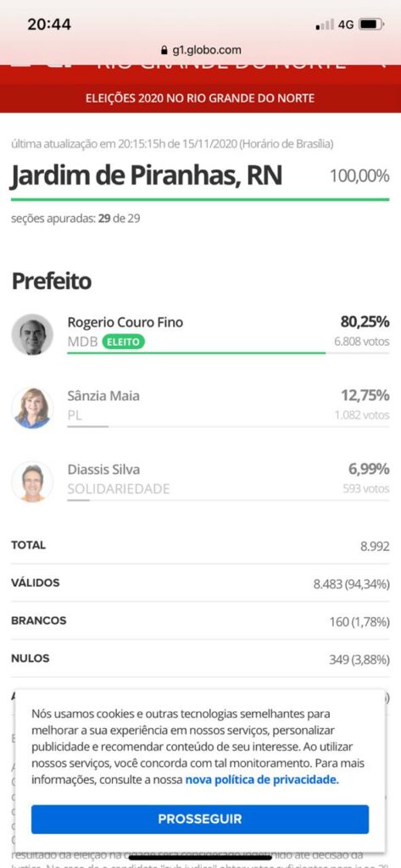Click the Rio Grande do Norte header title
This screenshot has width=401, height=868.
(221, 65)
